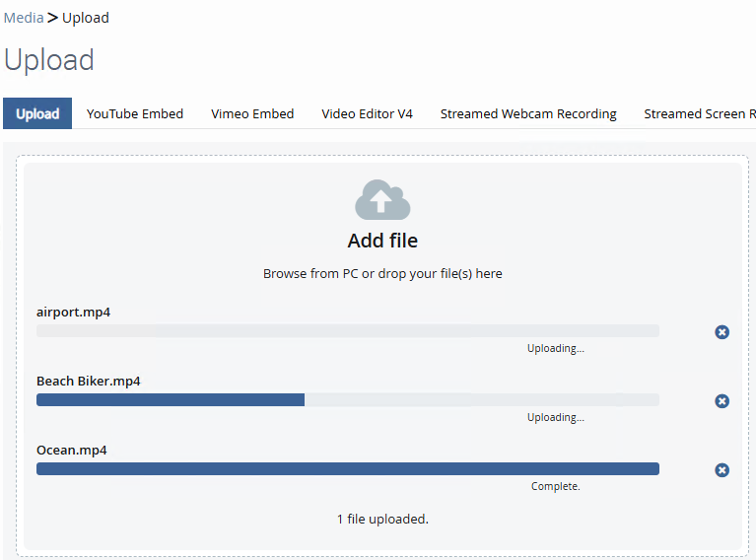Select the Video Editor V4 tab

tap(367, 113)
